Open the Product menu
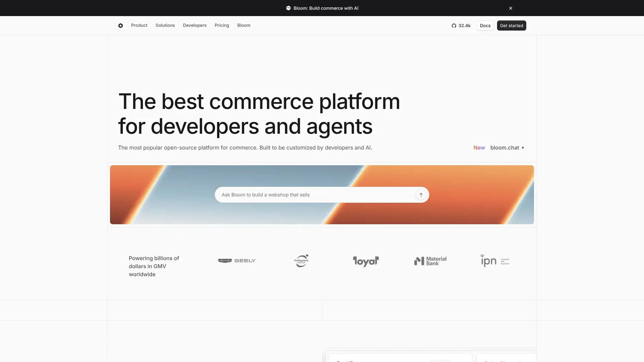The image size is (644, 362). click(x=139, y=25)
